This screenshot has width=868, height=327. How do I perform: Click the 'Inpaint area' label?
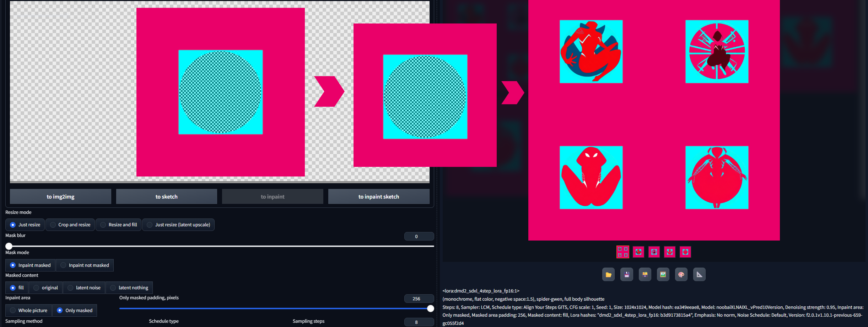tap(18, 297)
